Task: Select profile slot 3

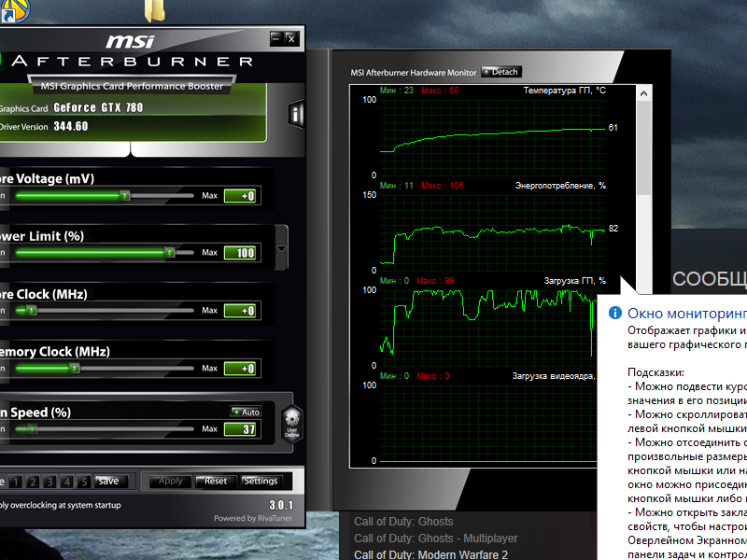Action: 49,482
